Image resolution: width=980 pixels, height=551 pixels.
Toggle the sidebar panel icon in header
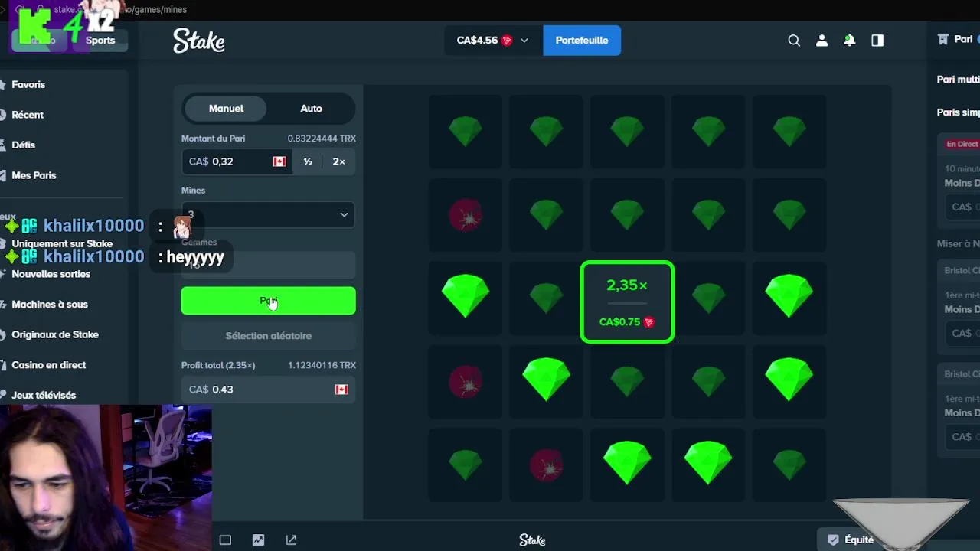[x=877, y=41]
